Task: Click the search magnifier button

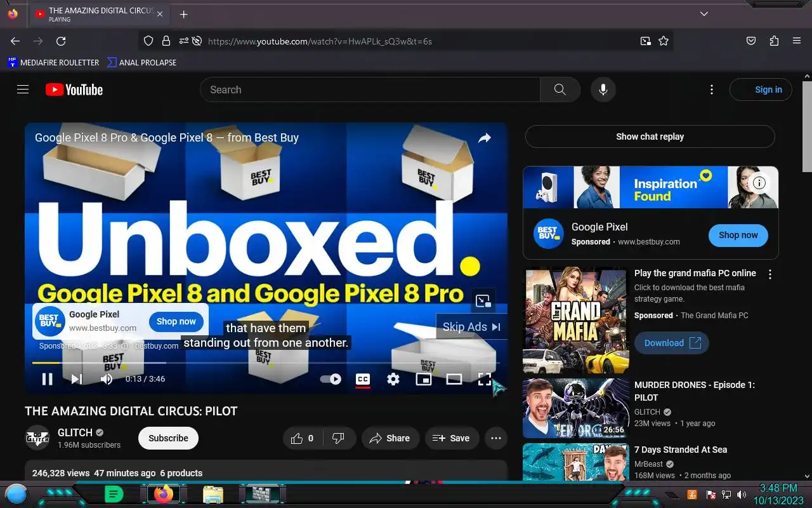Action: (560, 90)
